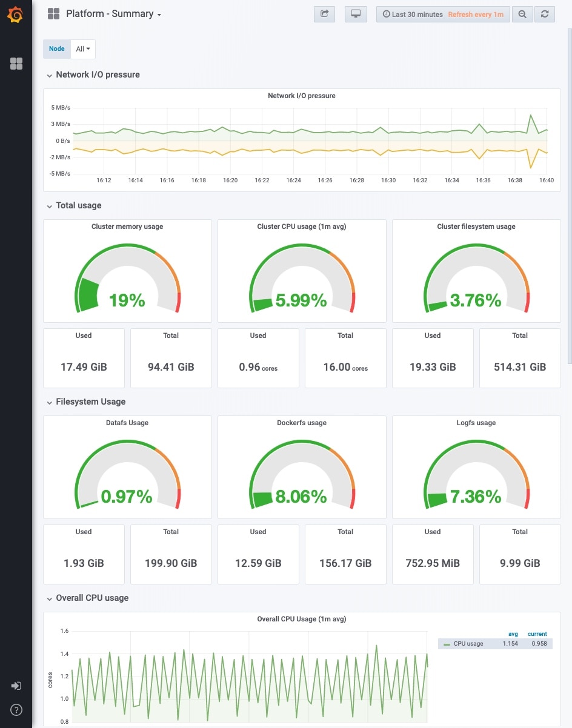Click the 19% memory gauge value

pos(127,300)
